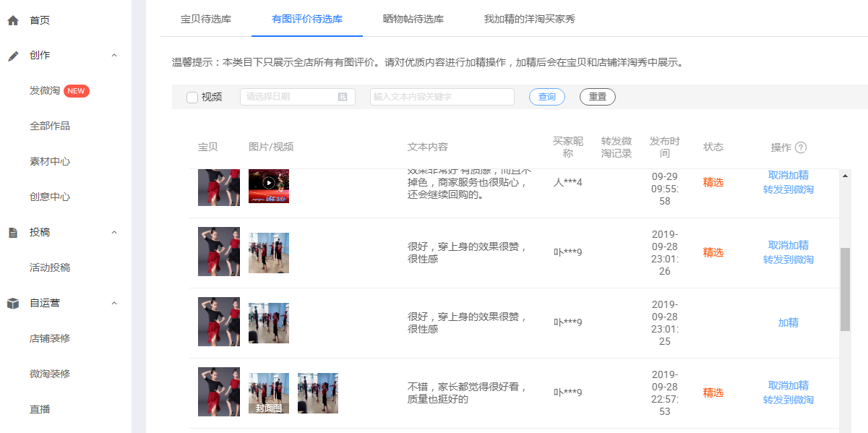Open 创意中心 menu item
The height and width of the screenshot is (433, 868).
(50, 197)
